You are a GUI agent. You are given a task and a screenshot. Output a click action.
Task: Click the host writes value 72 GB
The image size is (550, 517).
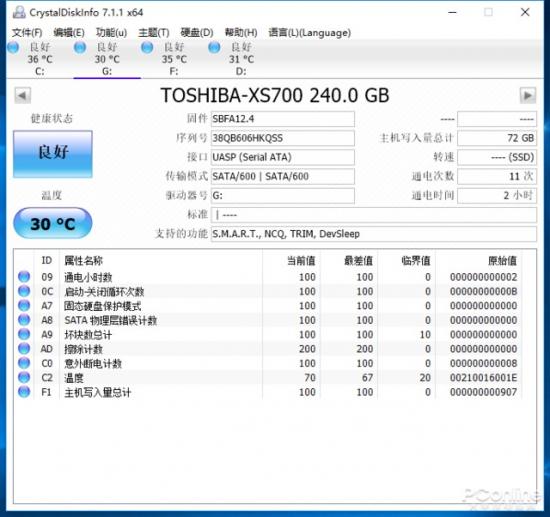coord(497,138)
